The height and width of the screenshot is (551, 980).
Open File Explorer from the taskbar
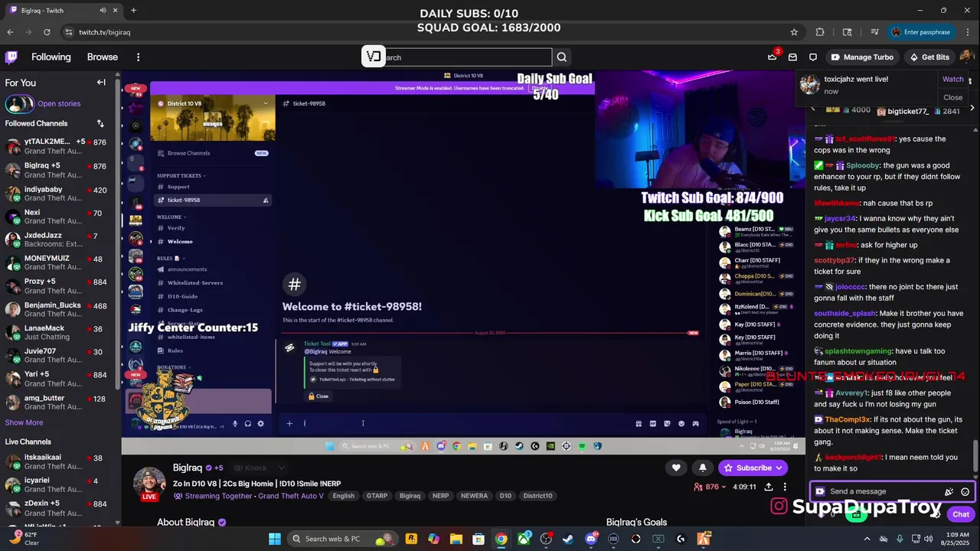coord(456,539)
